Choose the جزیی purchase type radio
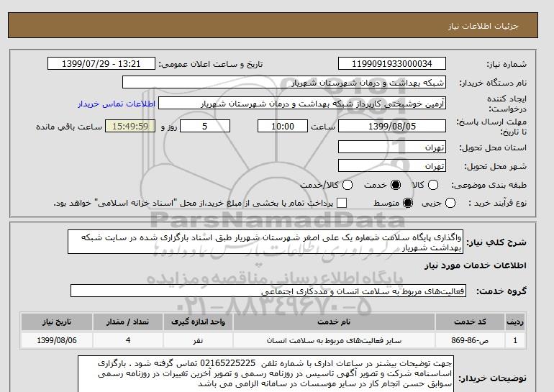Viewport: 554px width, 392px height. [450, 203]
